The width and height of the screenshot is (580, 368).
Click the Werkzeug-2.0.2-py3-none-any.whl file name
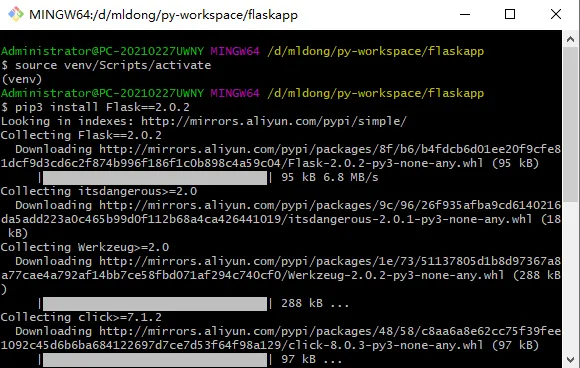tap(396, 275)
